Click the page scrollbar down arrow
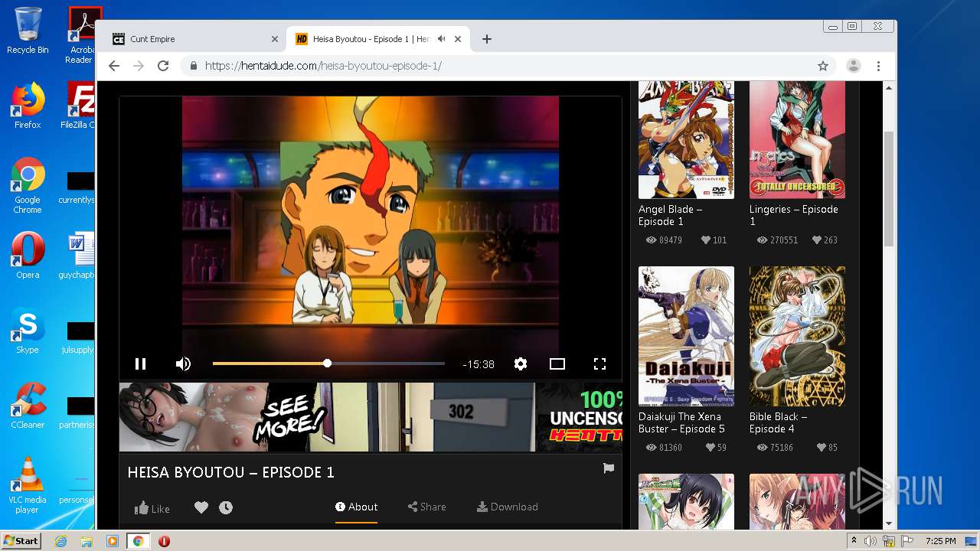Image resolution: width=980 pixels, height=551 pixels. tap(889, 523)
